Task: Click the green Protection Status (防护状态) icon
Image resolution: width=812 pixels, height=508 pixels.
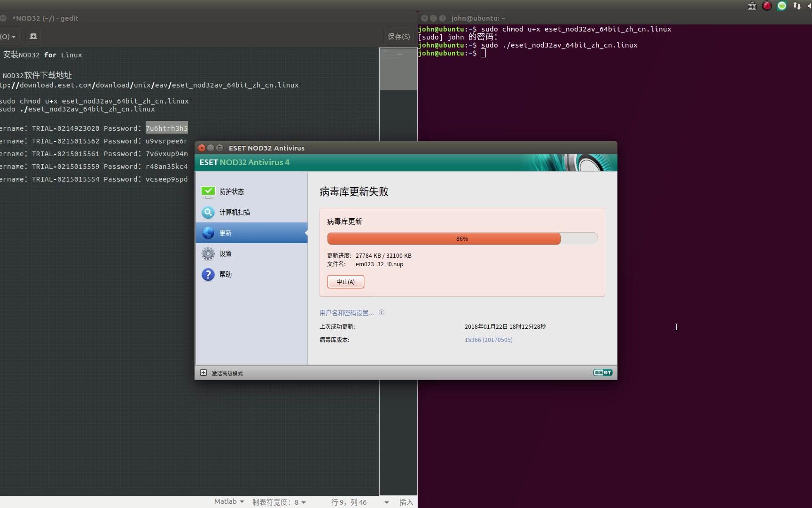Action: (x=208, y=191)
